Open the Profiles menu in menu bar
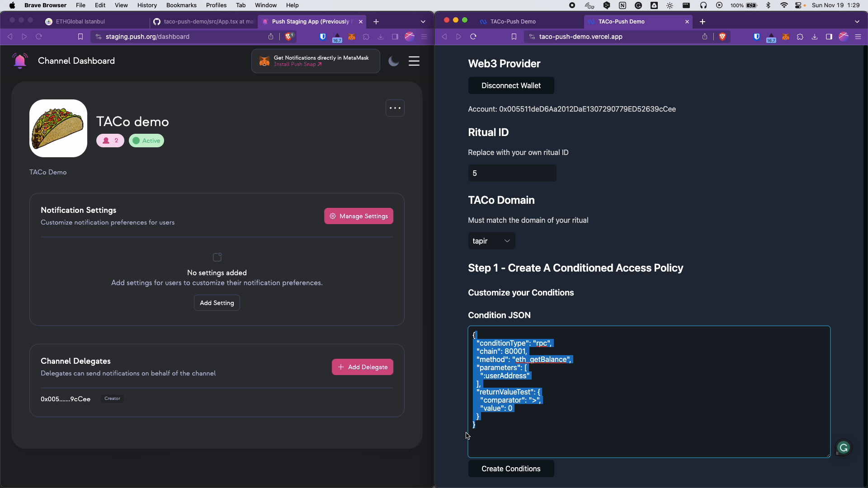868x488 pixels. click(x=216, y=5)
